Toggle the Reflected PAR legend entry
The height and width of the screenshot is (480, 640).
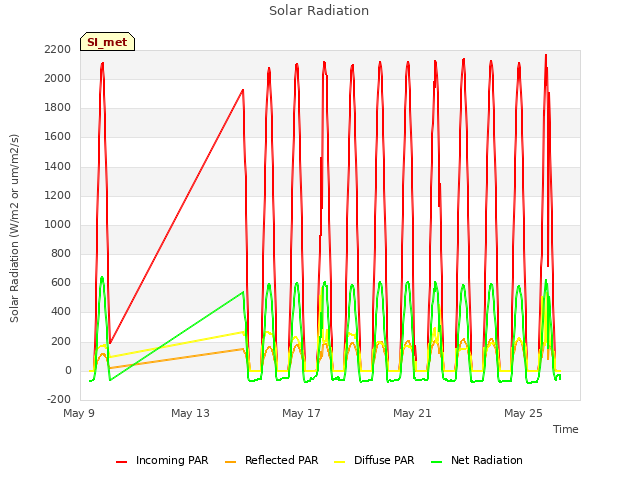[271, 460]
